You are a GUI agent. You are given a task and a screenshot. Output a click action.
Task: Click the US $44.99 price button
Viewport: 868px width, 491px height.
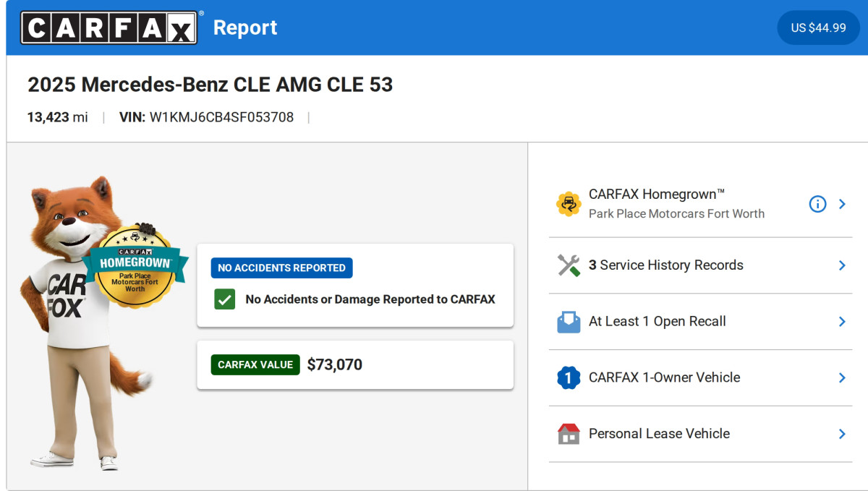pos(818,27)
